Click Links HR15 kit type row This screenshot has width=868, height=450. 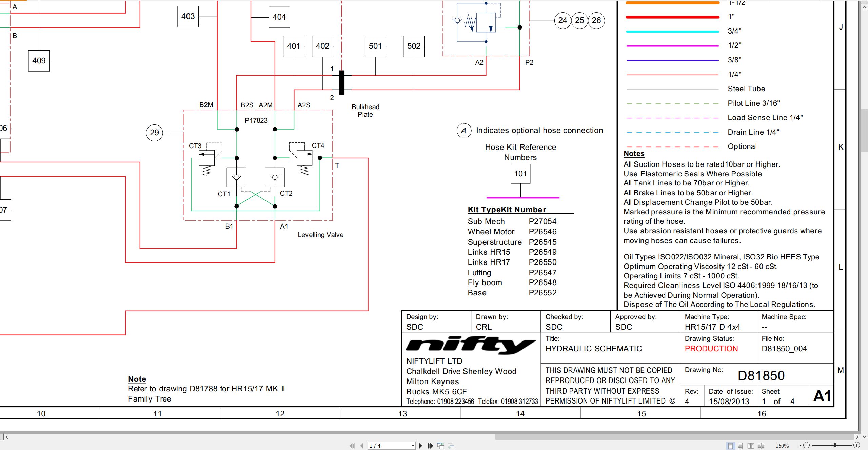pyautogui.click(x=512, y=252)
